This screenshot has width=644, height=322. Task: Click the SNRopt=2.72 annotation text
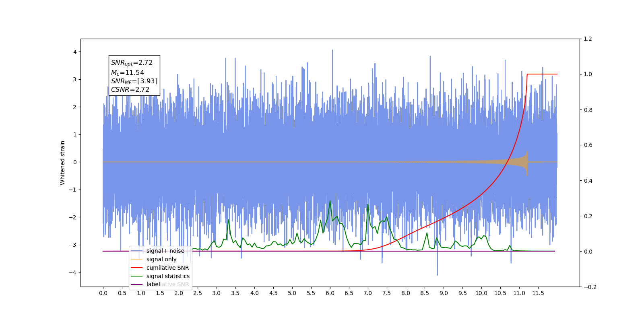[x=132, y=63]
